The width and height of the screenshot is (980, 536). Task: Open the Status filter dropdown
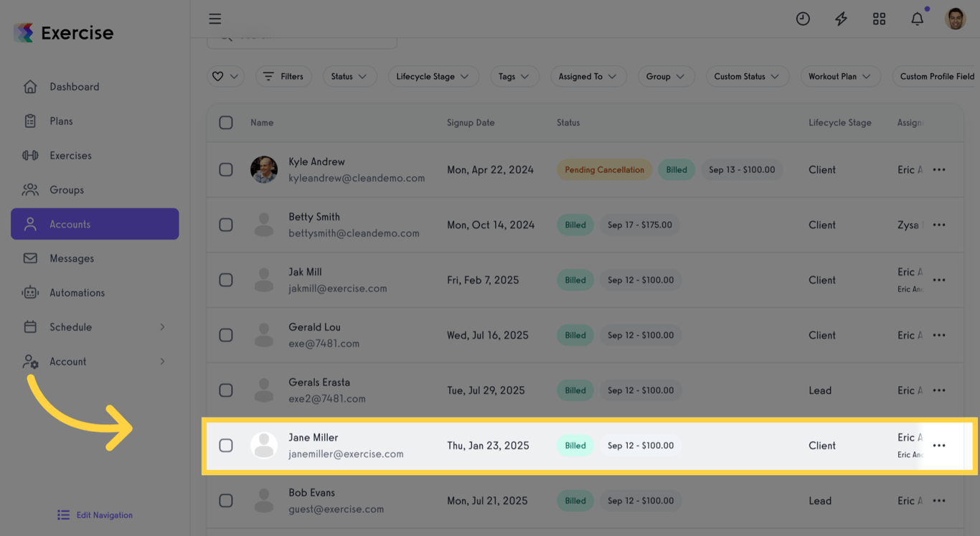coord(349,75)
